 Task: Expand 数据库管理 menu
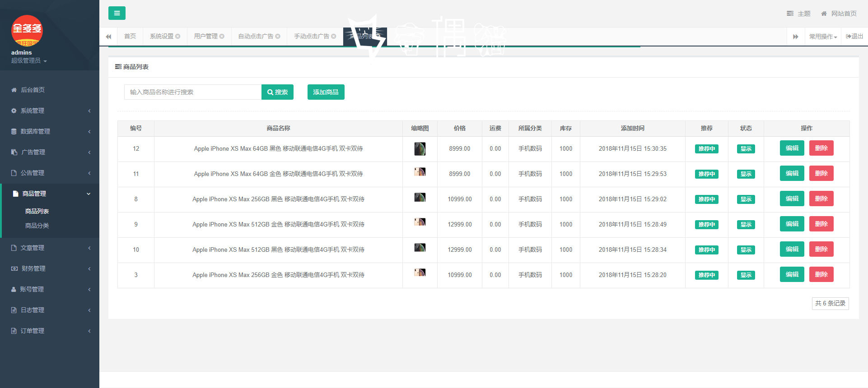point(50,131)
